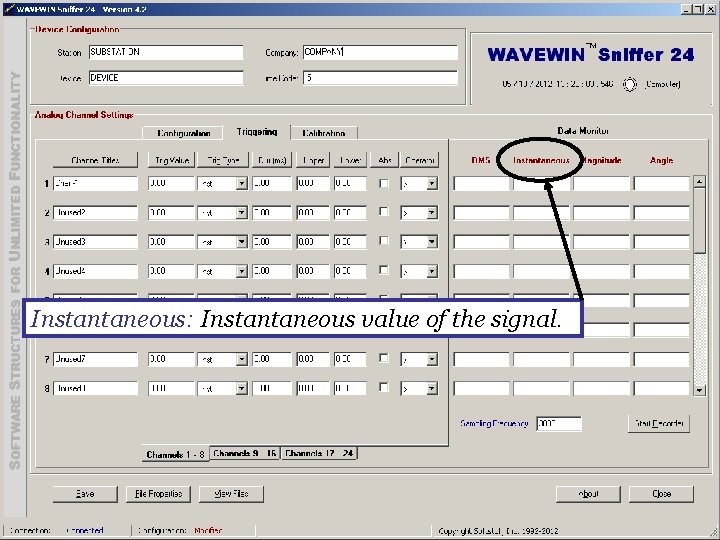
Task: Switch to the Configuration tab
Action: point(183,133)
